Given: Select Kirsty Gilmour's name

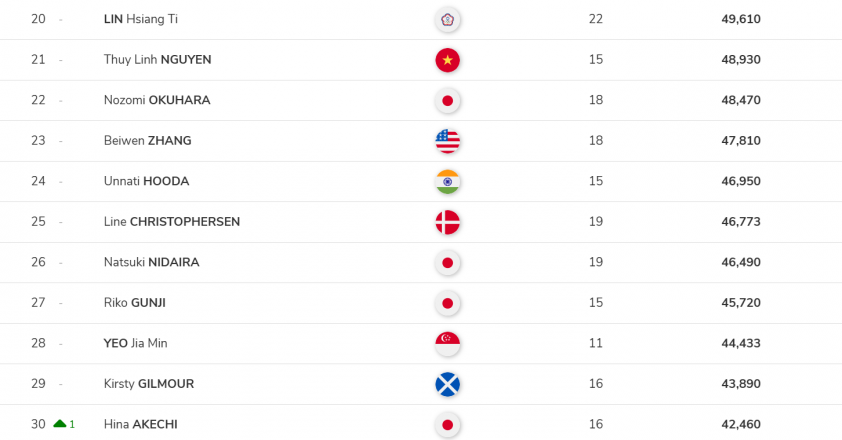Looking at the screenshot, I should click(x=149, y=384).
